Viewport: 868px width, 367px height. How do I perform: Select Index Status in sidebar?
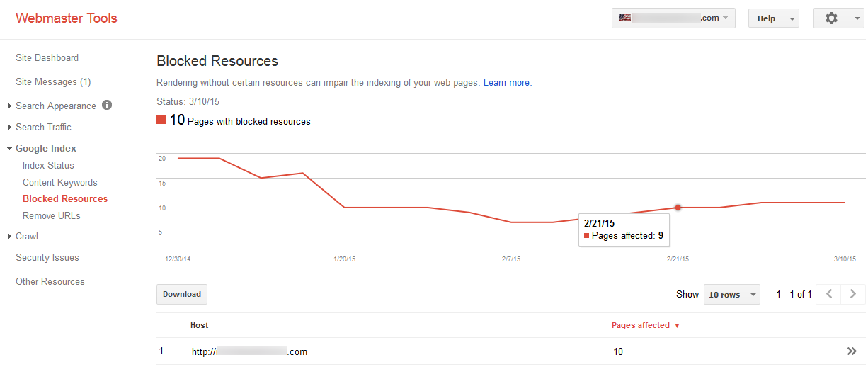[48, 166]
